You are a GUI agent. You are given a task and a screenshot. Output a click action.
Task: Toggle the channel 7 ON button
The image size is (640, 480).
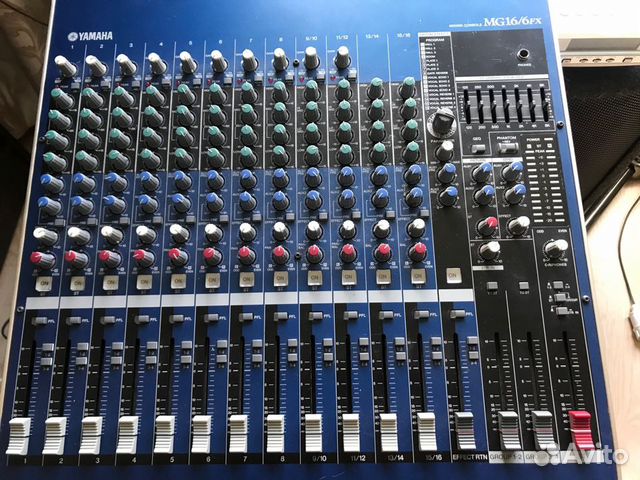pos(246,280)
